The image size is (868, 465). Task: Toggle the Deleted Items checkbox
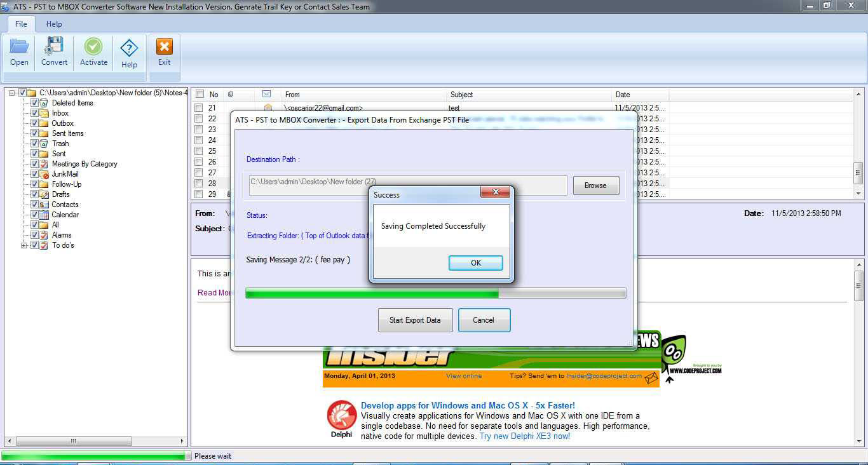pyautogui.click(x=35, y=103)
